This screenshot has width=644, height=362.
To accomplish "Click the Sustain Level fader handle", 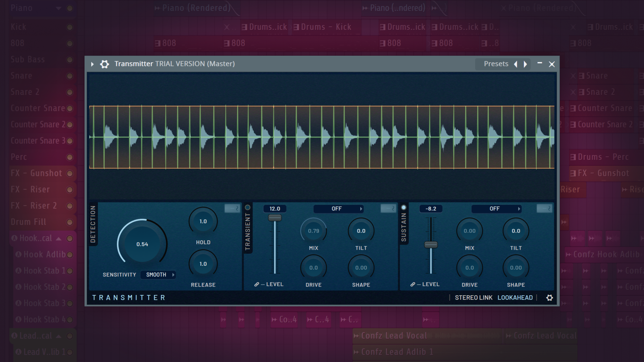I will [x=431, y=245].
